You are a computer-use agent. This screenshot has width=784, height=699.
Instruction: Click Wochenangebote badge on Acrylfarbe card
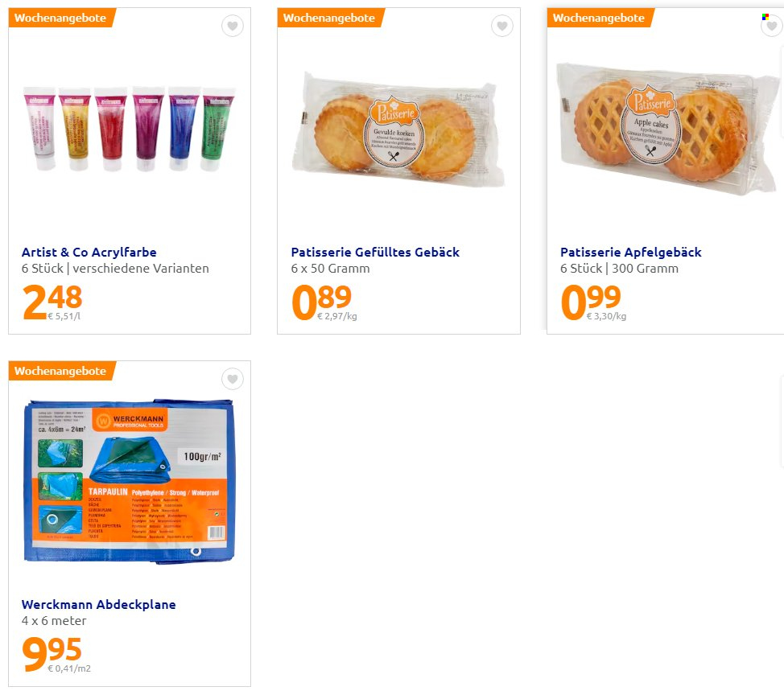[61, 18]
